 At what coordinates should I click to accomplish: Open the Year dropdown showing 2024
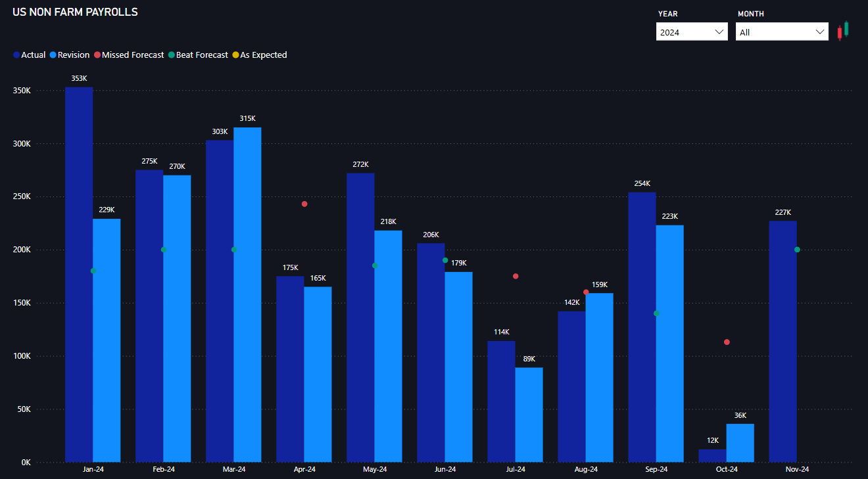[x=691, y=32]
